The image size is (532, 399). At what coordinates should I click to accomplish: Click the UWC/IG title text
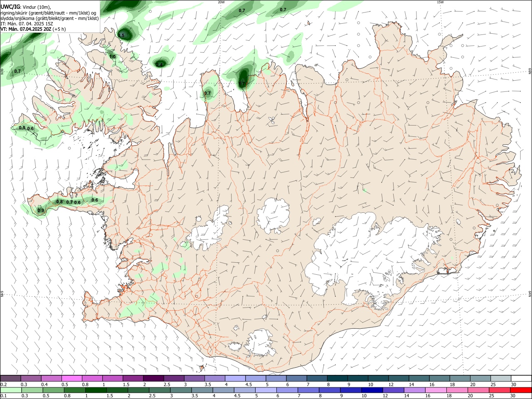(x=10, y=7)
